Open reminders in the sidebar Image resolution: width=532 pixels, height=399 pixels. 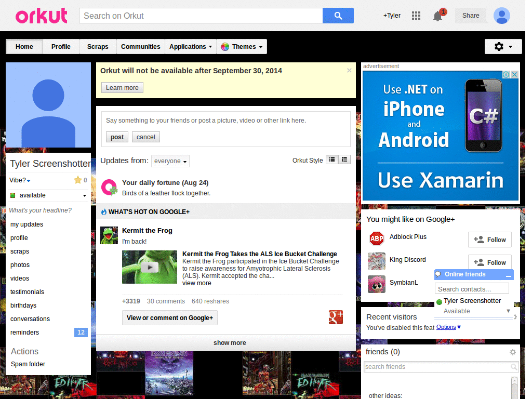pyautogui.click(x=24, y=332)
